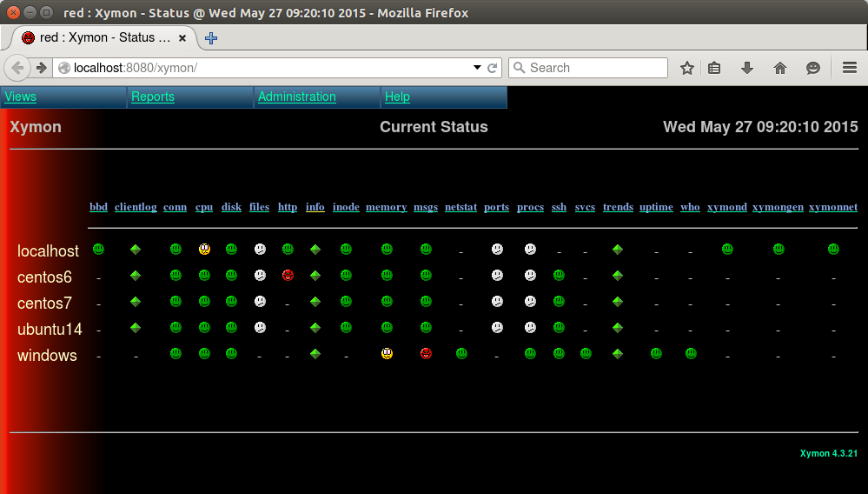Click the Current Status heading
Screen dimensions: 868x494
(434, 127)
